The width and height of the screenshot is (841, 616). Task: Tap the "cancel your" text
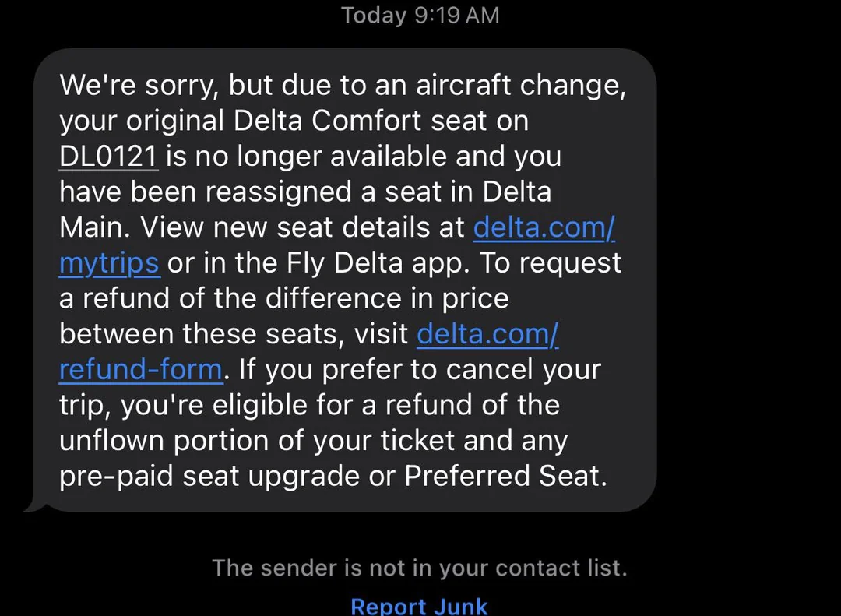[x=524, y=369]
